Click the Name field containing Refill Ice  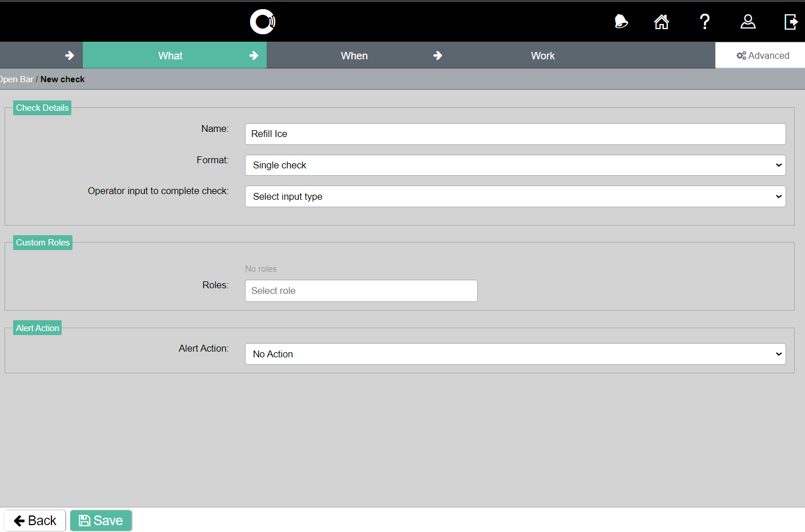click(515, 134)
